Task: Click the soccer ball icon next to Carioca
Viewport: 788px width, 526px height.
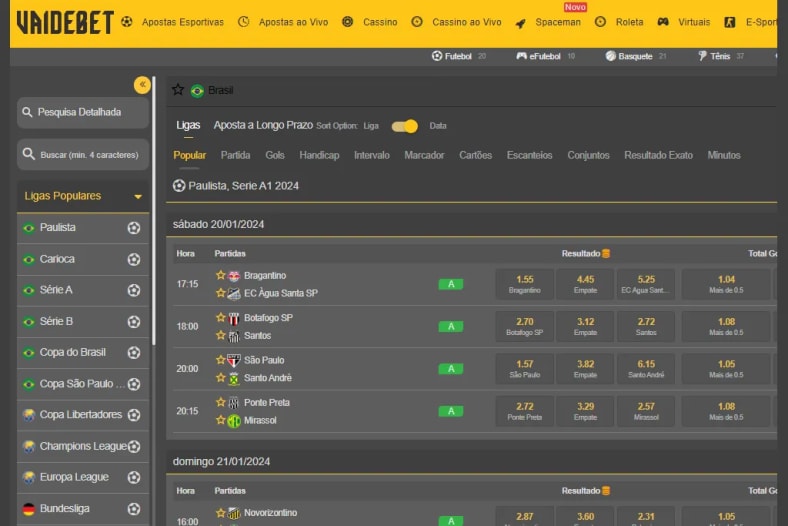Action: 134,259
